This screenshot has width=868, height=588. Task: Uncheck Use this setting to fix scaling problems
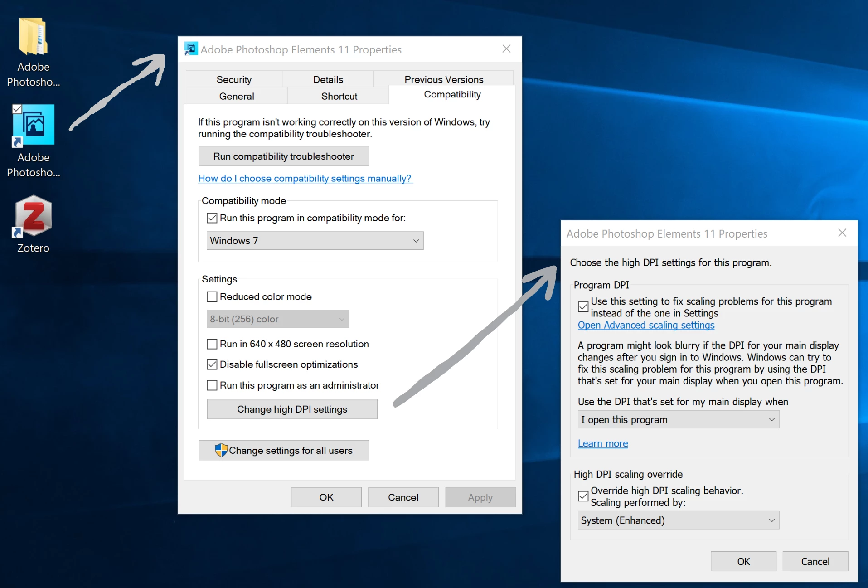pos(583,307)
